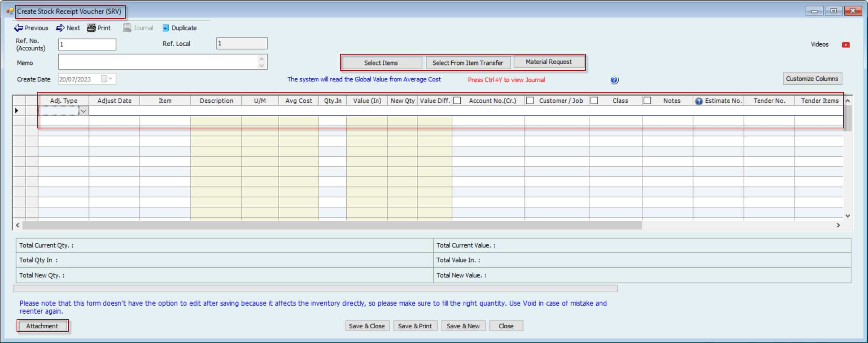
Task: Click the grid's scroll left arrow
Action: click(17, 225)
